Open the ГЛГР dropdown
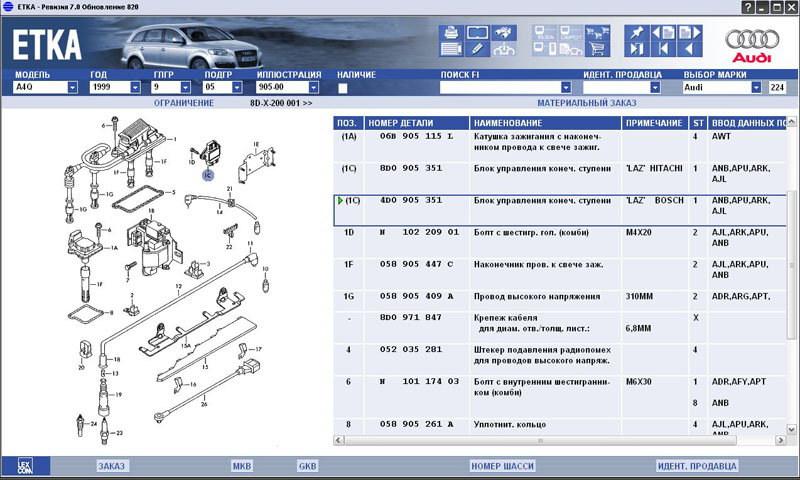This screenshot has width=800, height=480. tap(186, 87)
